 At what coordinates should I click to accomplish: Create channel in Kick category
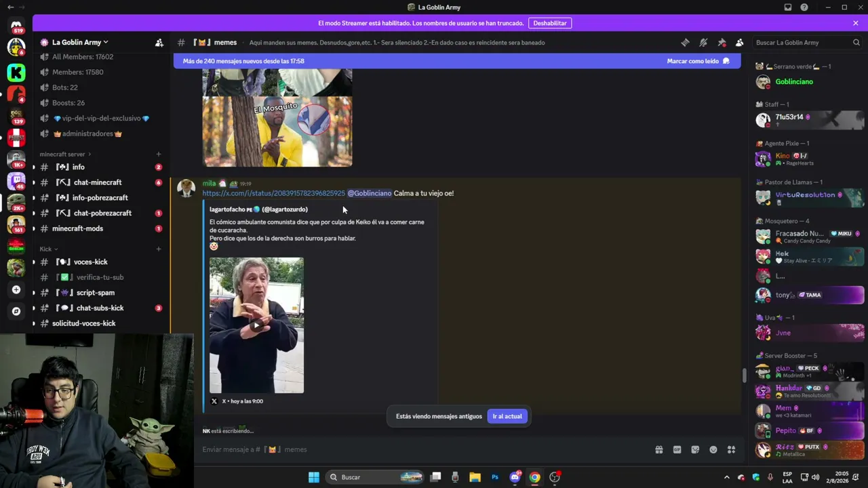pos(159,249)
